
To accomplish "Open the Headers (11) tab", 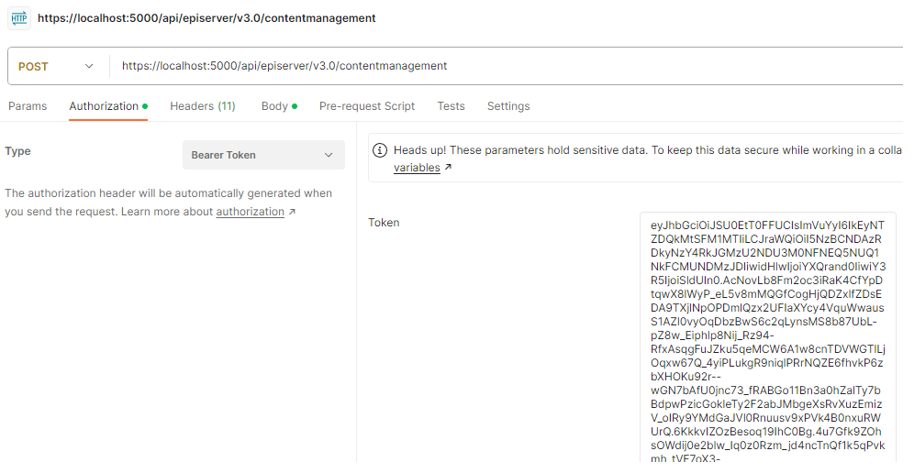I will pyautogui.click(x=202, y=106).
